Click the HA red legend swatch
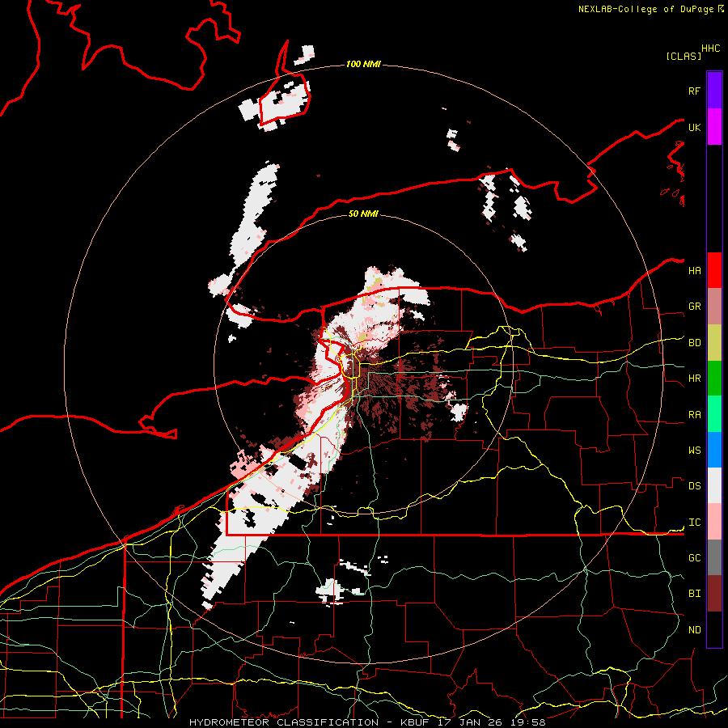Viewport: 728px width, 728px height. (714, 270)
